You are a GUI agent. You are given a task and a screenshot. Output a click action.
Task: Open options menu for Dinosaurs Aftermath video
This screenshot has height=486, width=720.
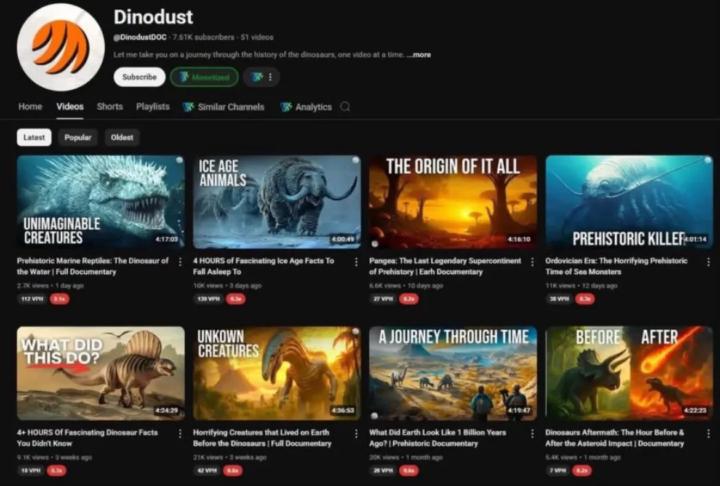pyautogui.click(x=709, y=433)
